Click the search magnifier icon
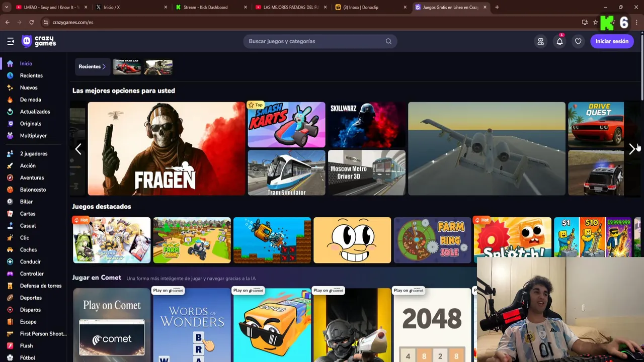The width and height of the screenshot is (644, 362). (x=388, y=41)
